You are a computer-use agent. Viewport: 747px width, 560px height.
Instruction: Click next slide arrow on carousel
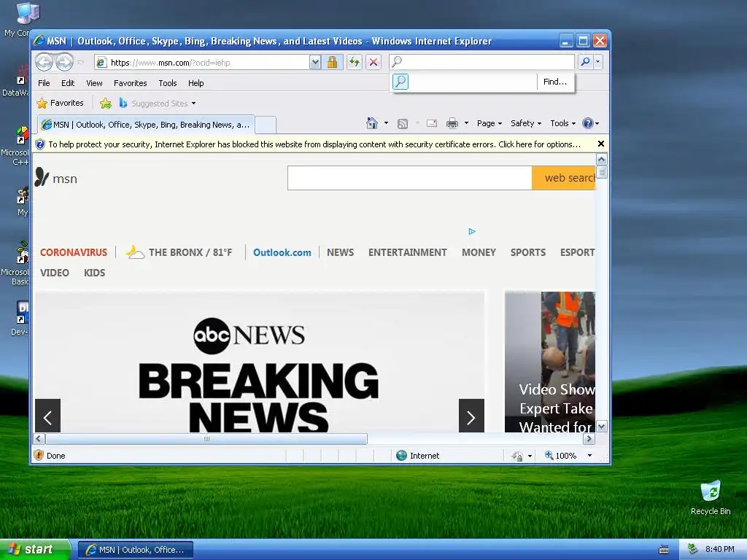[x=471, y=416]
